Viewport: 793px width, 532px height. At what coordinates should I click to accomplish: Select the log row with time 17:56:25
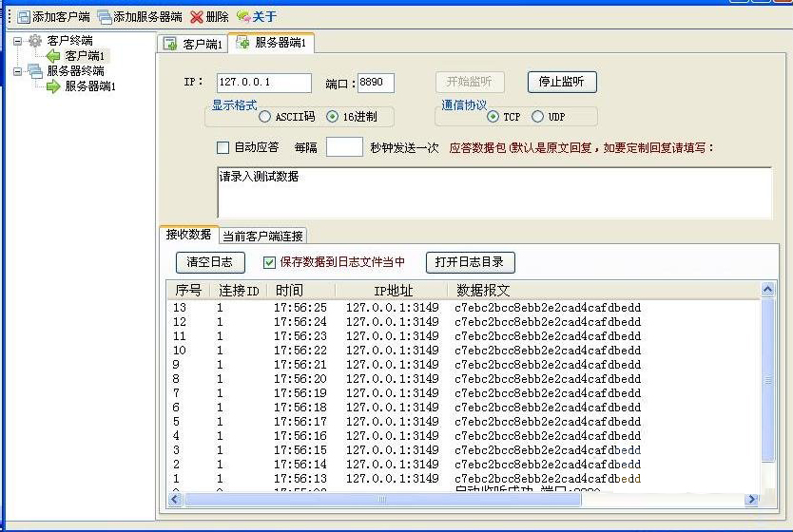coord(463,308)
